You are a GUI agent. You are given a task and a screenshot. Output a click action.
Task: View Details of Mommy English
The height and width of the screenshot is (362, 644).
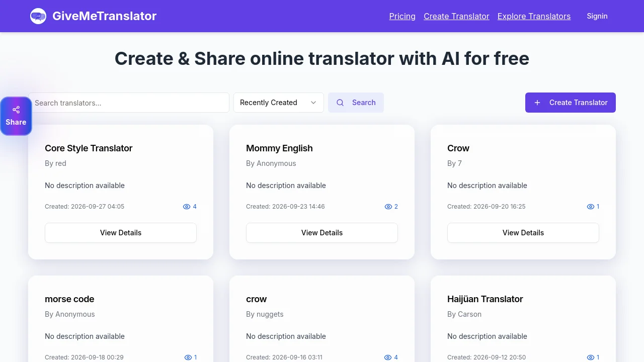[322, 233]
